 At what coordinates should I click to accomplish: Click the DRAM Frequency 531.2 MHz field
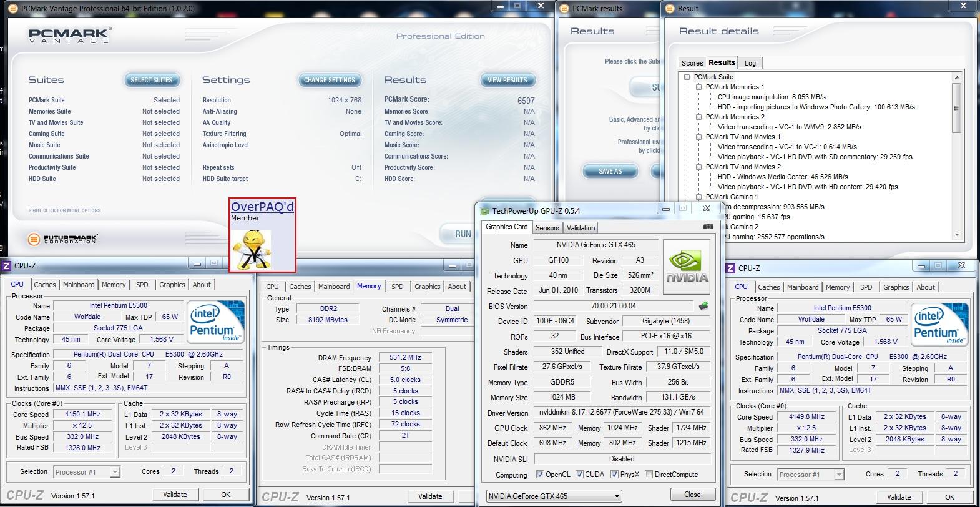(x=404, y=358)
